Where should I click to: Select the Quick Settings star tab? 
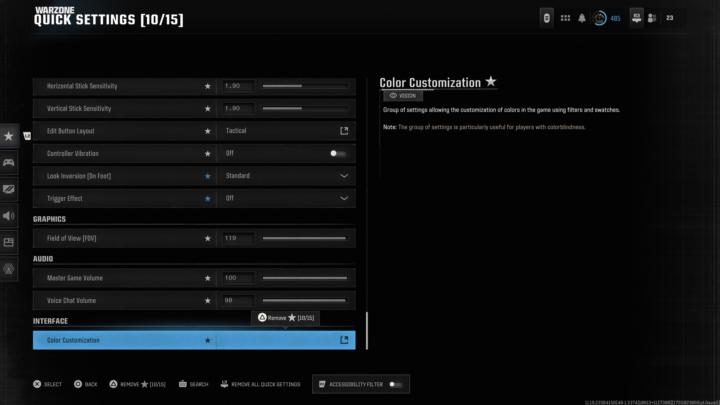coord(9,135)
